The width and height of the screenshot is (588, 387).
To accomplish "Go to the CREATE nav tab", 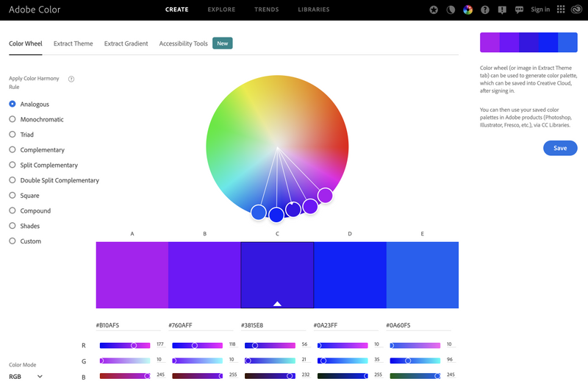I will coord(176,10).
